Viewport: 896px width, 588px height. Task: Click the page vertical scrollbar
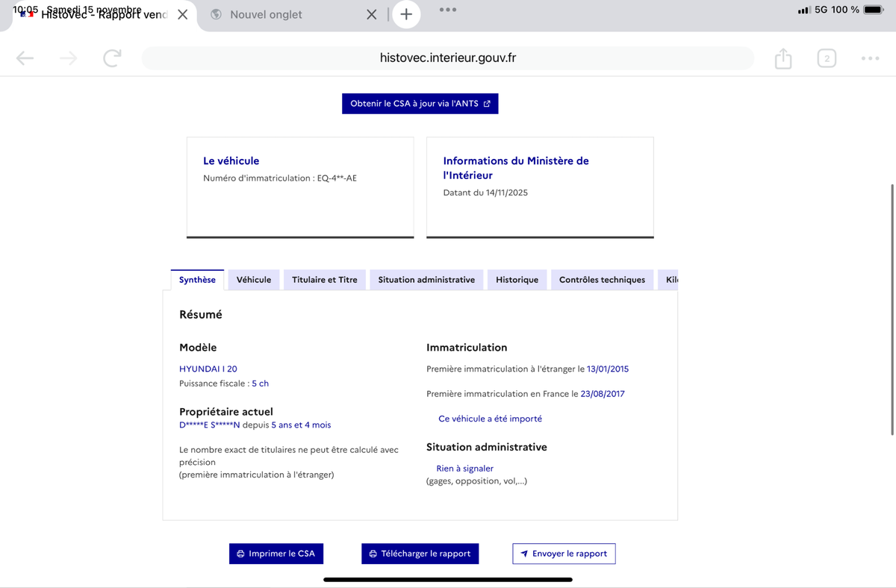[892, 310]
